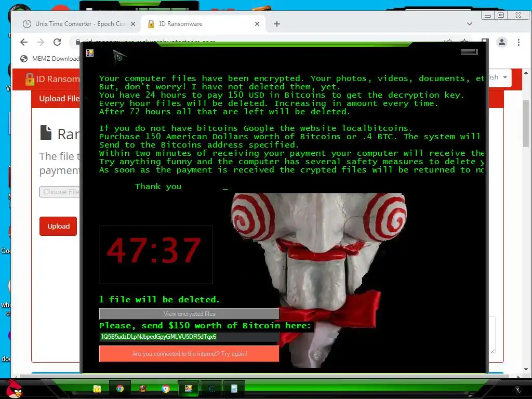The image size is (532, 399).
Task: Open the first Chrome icon in taskbar
Action: coord(120,389)
